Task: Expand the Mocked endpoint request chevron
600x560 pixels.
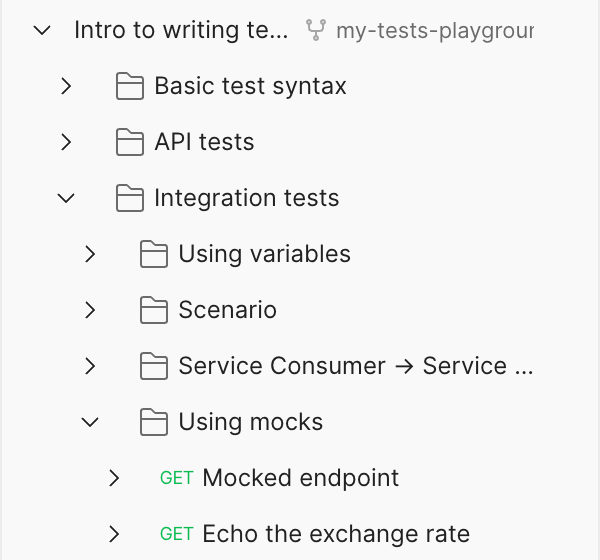Action: [x=114, y=478]
